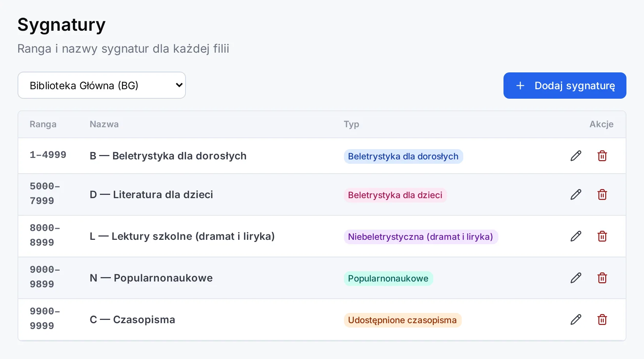Click the name D — Literatura dla dzieci
This screenshot has height=359, width=644.
point(151,194)
